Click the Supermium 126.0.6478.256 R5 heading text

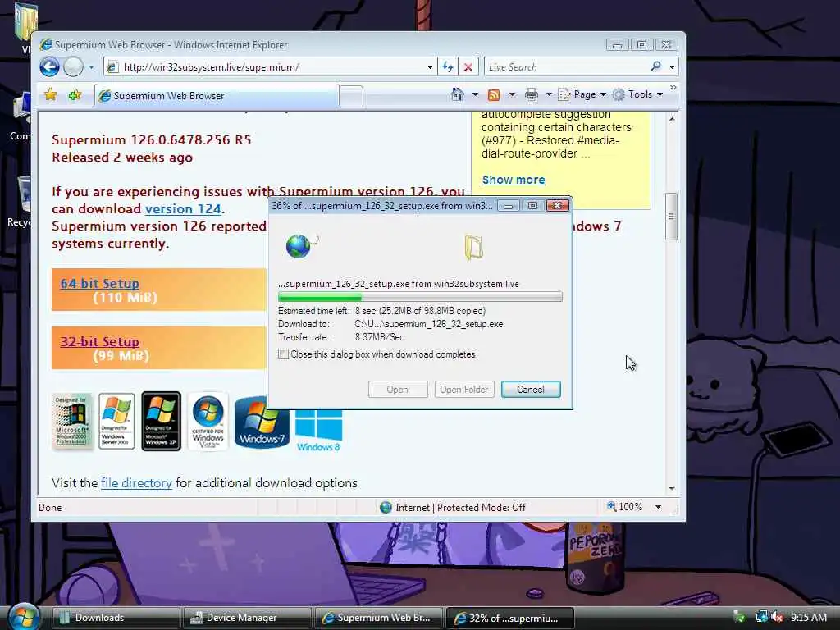[x=152, y=139]
